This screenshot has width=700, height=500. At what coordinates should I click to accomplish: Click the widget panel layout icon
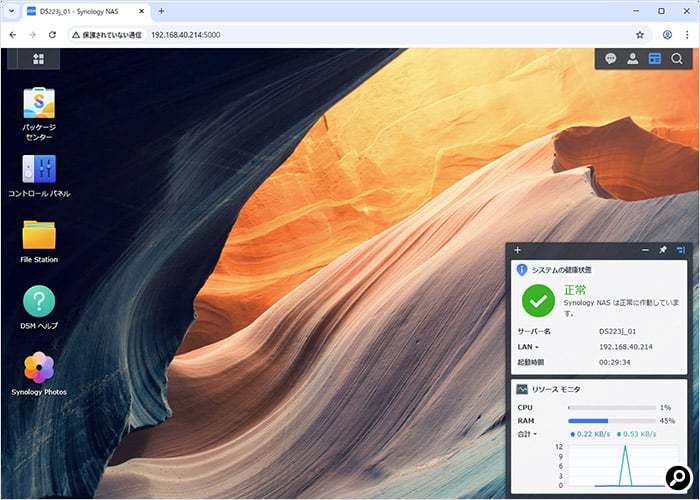(x=680, y=250)
